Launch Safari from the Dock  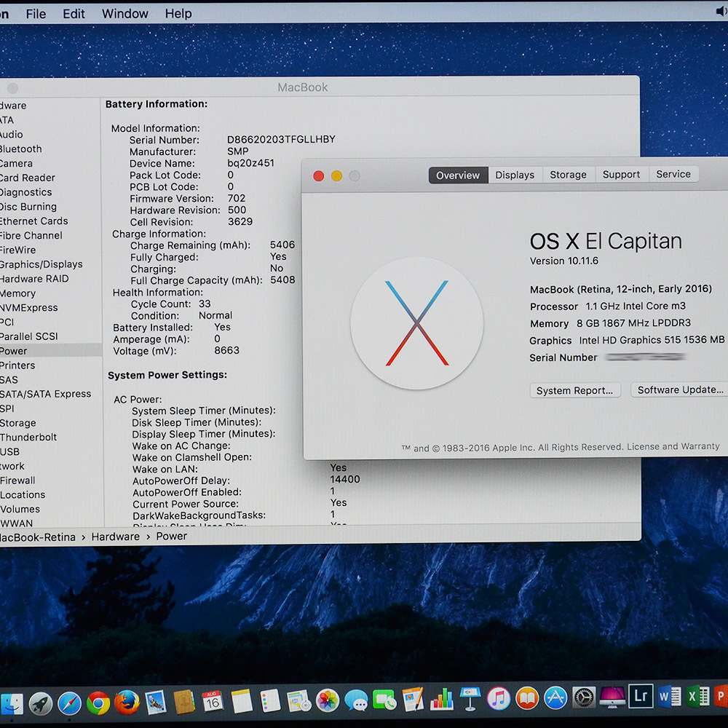pos(70,704)
